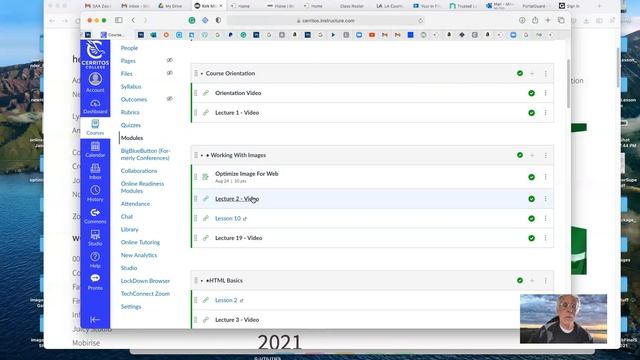Open the Orientation Video link
640x360 pixels.
coord(238,93)
